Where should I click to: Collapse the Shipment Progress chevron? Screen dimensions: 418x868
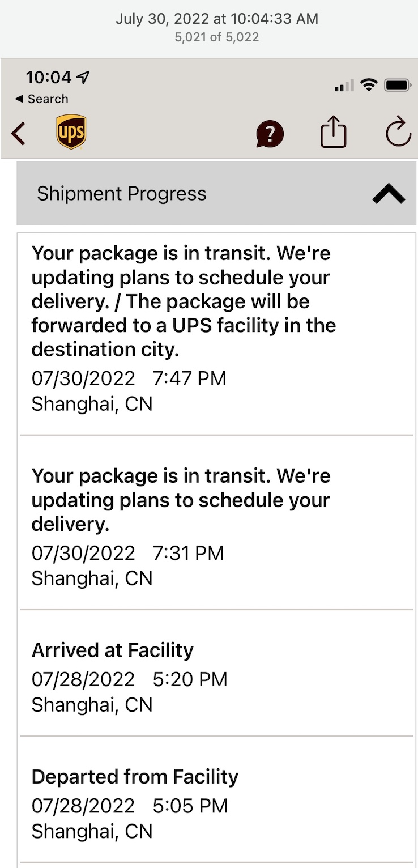click(389, 194)
